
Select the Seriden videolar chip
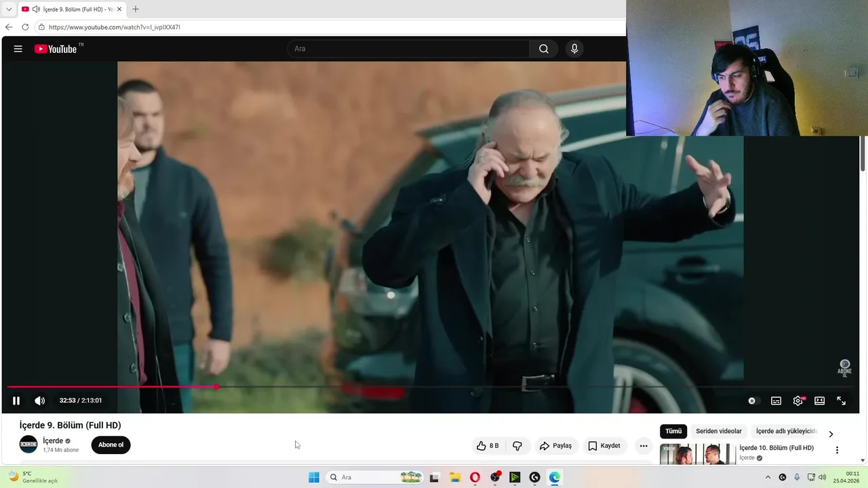719,431
